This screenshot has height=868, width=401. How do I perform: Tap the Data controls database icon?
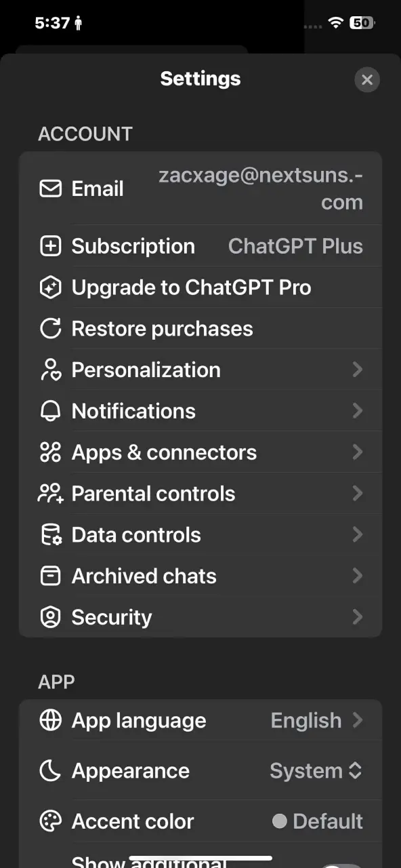51,535
